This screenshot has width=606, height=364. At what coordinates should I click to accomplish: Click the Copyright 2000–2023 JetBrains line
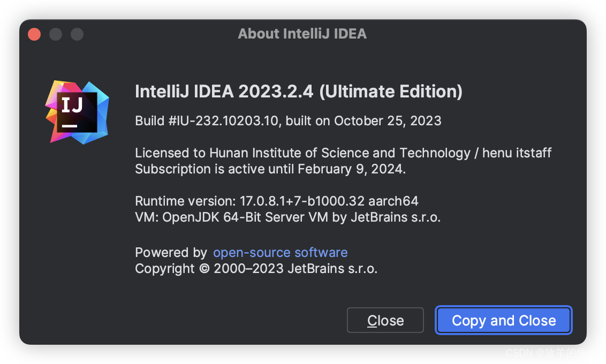coord(256,268)
